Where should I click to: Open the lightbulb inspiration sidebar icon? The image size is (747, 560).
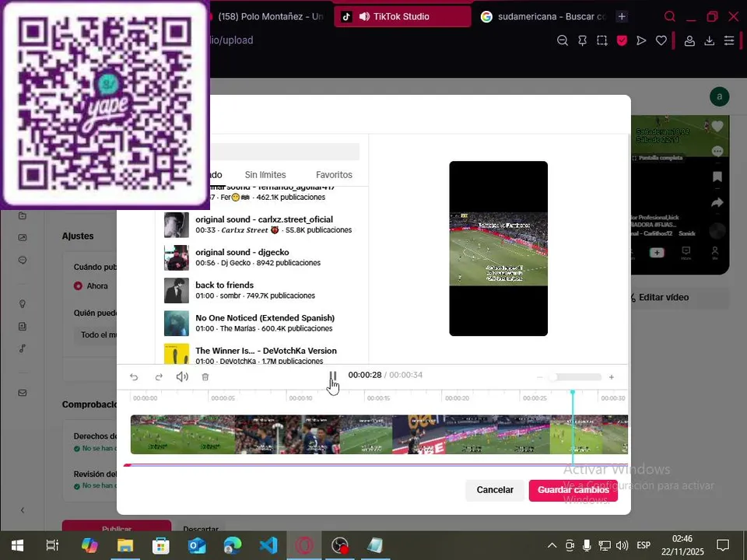click(23, 304)
